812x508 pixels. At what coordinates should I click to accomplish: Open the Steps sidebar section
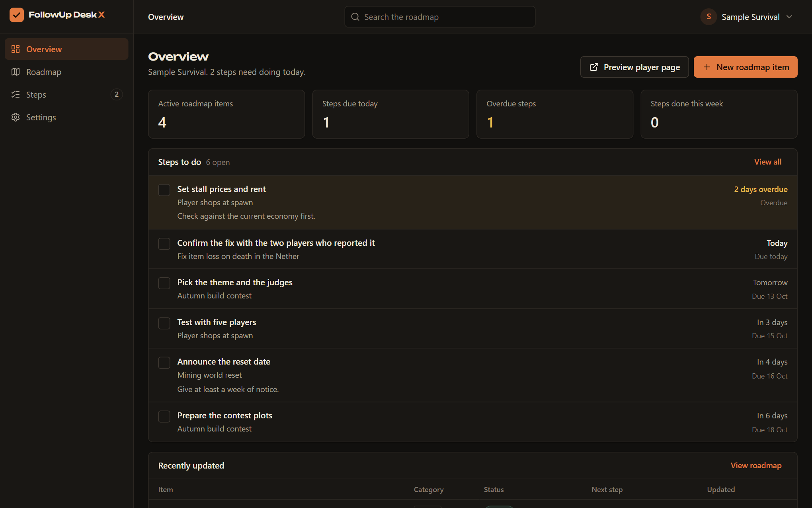66,94
